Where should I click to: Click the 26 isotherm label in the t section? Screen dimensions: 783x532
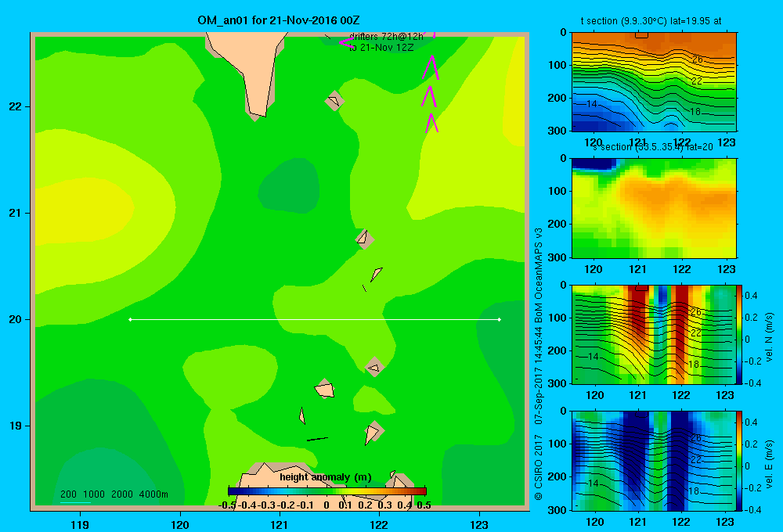click(697, 59)
